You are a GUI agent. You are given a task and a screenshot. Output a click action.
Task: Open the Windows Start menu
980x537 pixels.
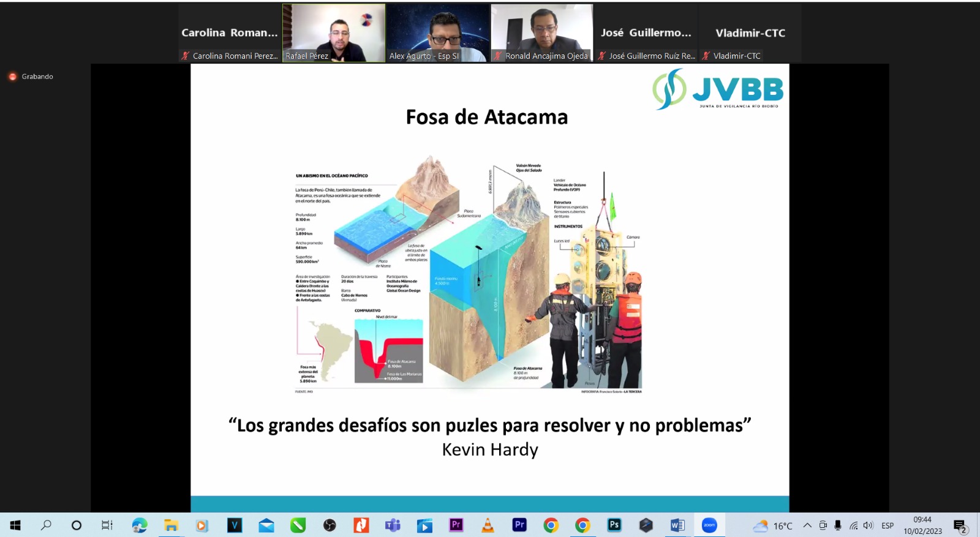click(15, 525)
